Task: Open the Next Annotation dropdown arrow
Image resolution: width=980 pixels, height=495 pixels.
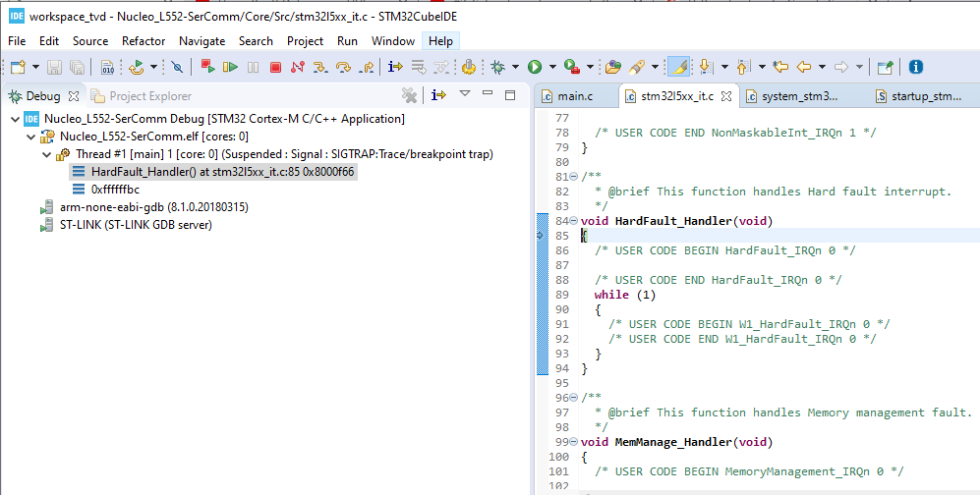Action: tap(725, 67)
